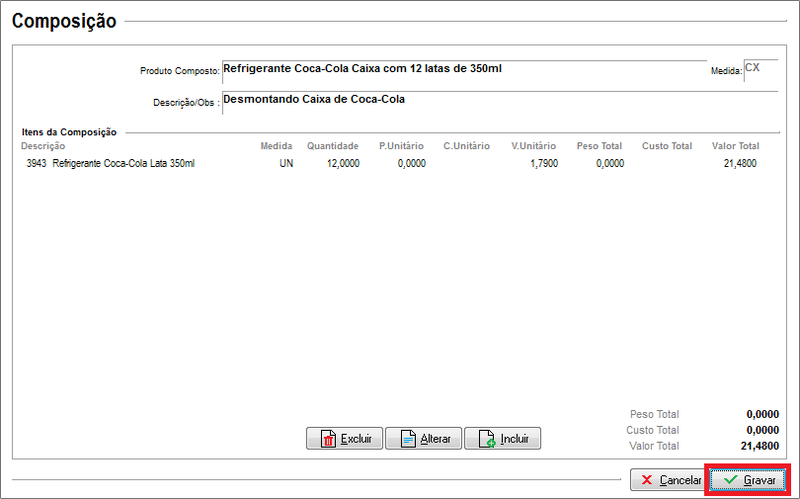Click the C.Unitário column header
This screenshot has height=499, width=800.
click(466, 146)
